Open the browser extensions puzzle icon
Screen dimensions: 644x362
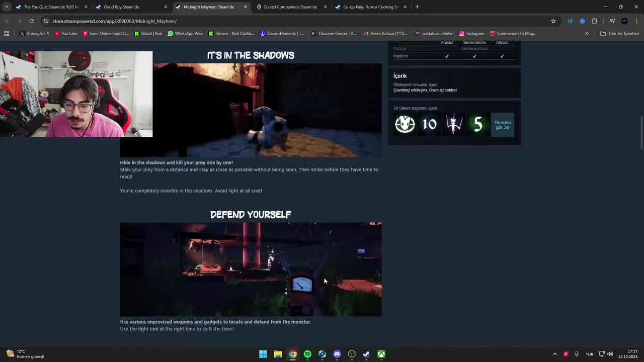pyautogui.click(x=595, y=21)
